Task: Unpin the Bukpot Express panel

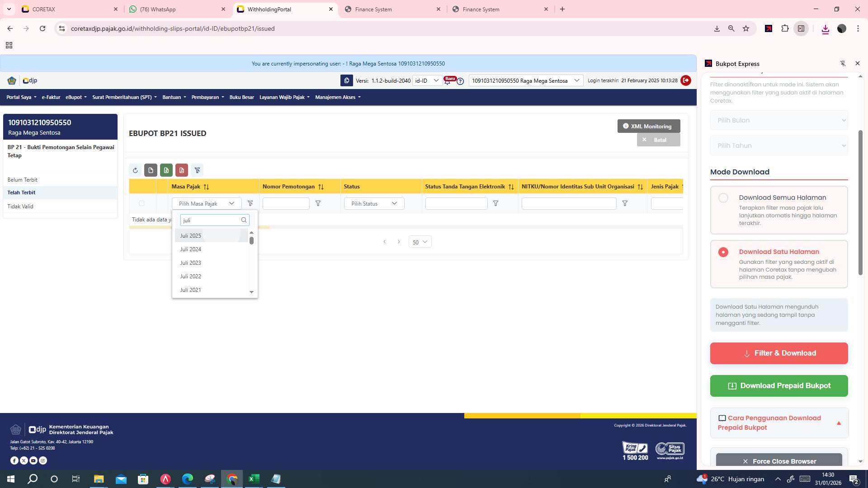Action: click(843, 63)
